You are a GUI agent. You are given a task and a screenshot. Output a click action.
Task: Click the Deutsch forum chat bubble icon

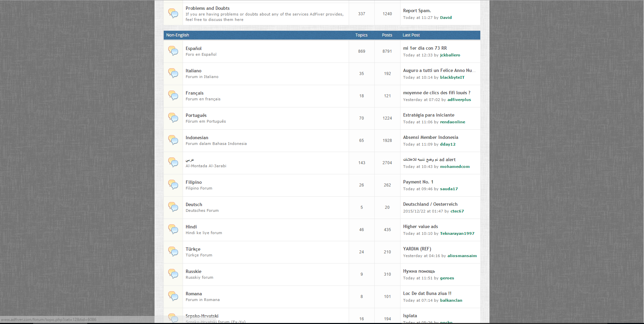pyautogui.click(x=173, y=207)
